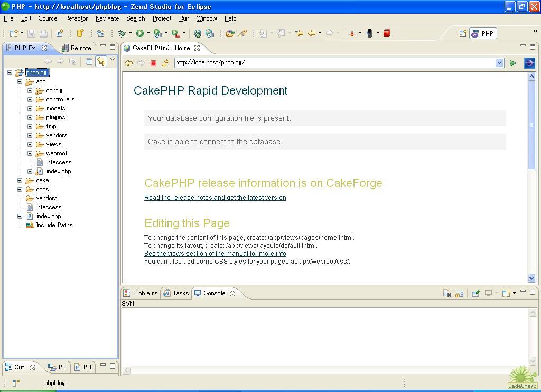Screen dimensions: 541x392
Task: Click green Go arrow next to URL
Action: tap(512, 63)
